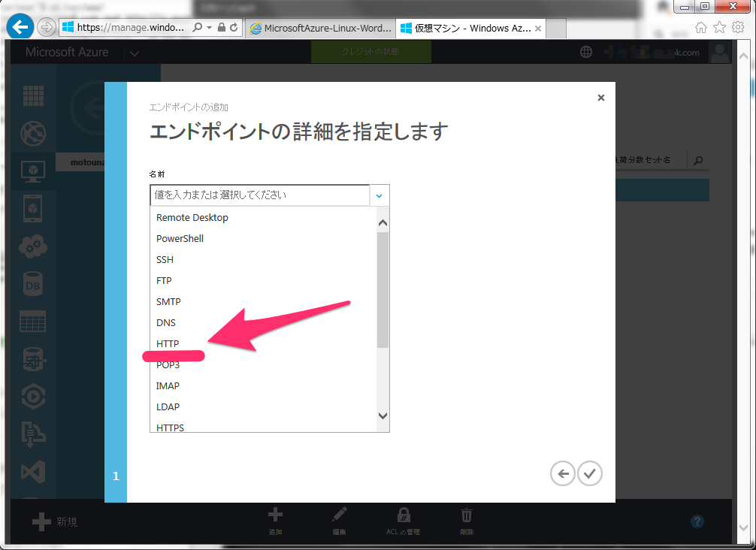Click the dropdown list scroll down arrow
Viewport: 756px width, 550px height.
(383, 416)
